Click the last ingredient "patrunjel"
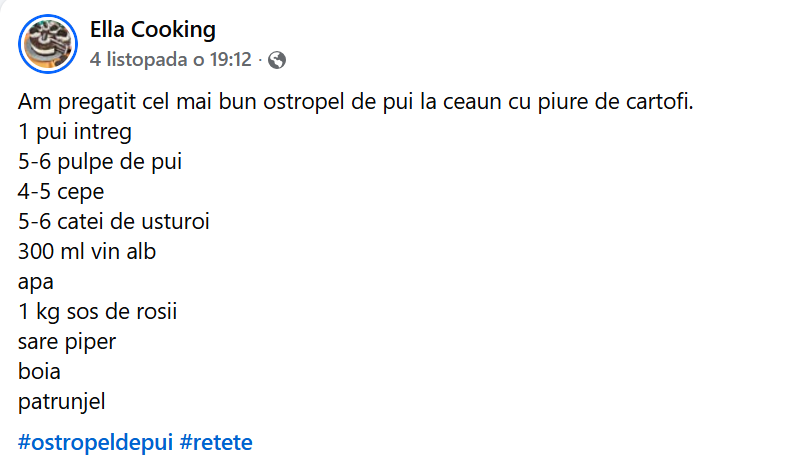The height and width of the screenshot is (467, 786). pyautogui.click(x=61, y=402)
